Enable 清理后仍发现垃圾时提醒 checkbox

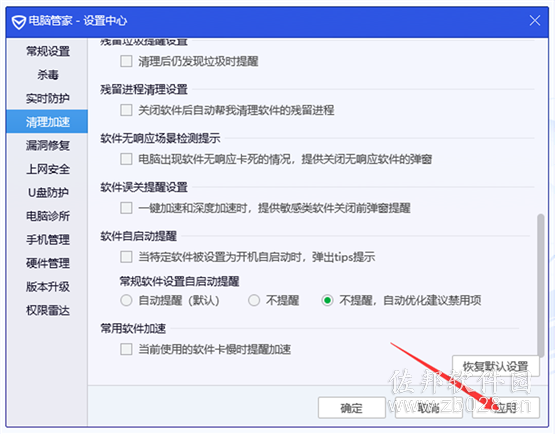126,61
